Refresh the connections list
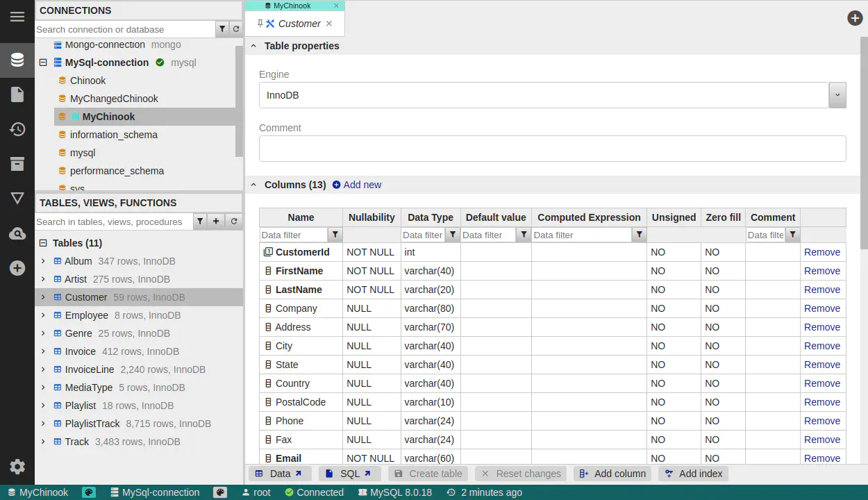 235,29
